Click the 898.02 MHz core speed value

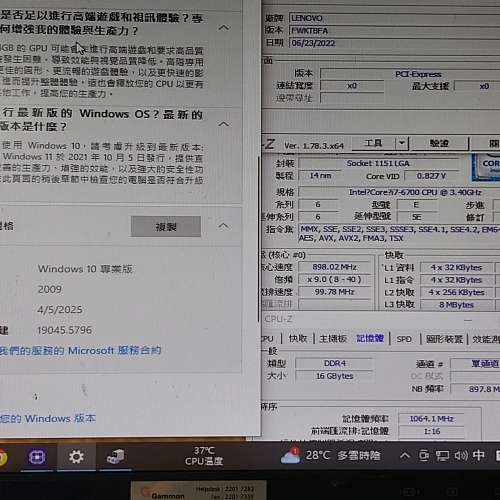click(x=335, y=267)
